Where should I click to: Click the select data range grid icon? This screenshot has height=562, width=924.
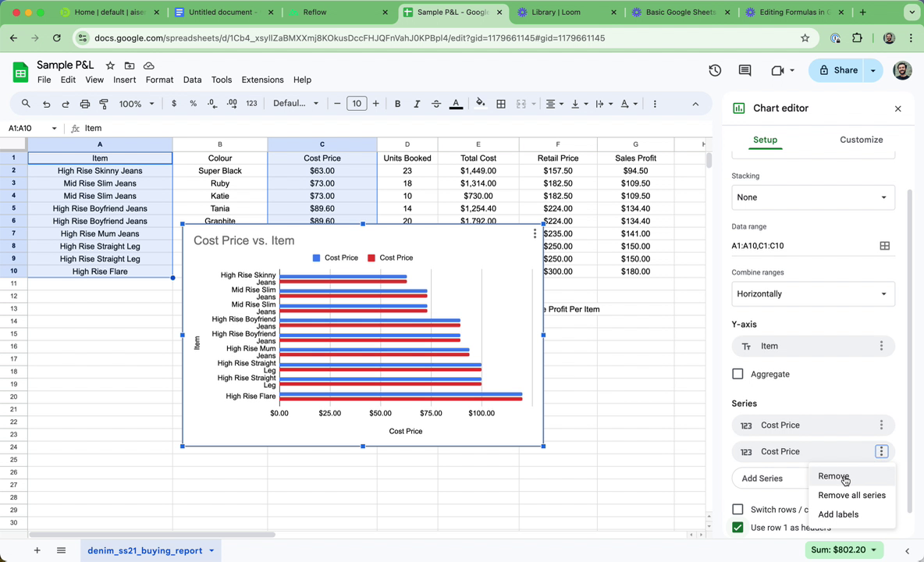click(884, 246)
